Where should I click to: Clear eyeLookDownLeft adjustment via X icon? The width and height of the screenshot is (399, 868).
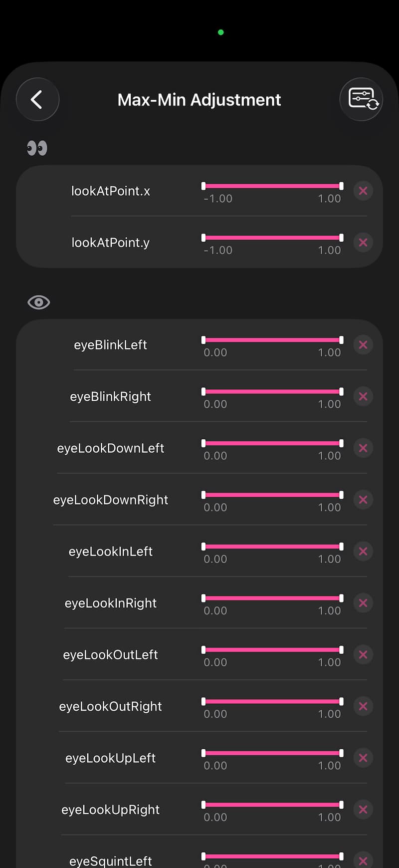[x=363, y=448]
